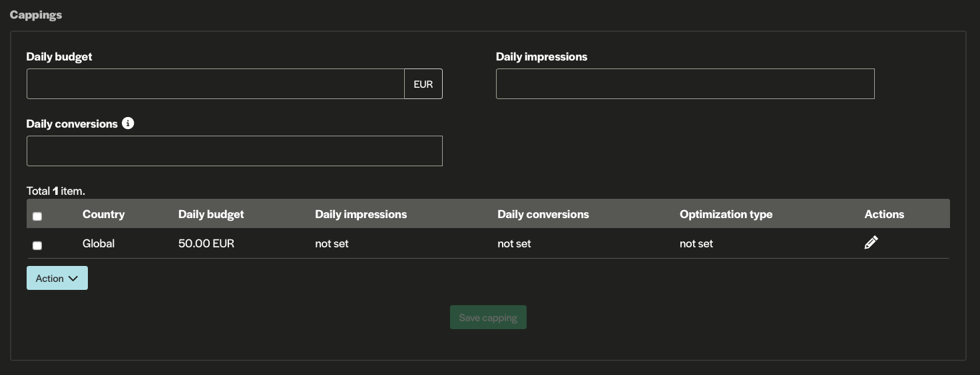Viewport: 980px width, 375px height.
Task: Toggle the select-all checkbox in table header
Action: coord(37,216)
